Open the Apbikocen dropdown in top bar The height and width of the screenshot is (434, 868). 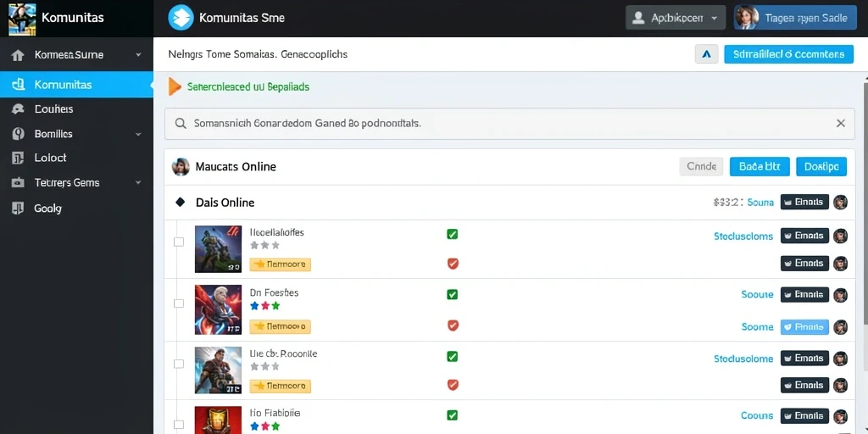pyautogui.click(x=676, y=18)
